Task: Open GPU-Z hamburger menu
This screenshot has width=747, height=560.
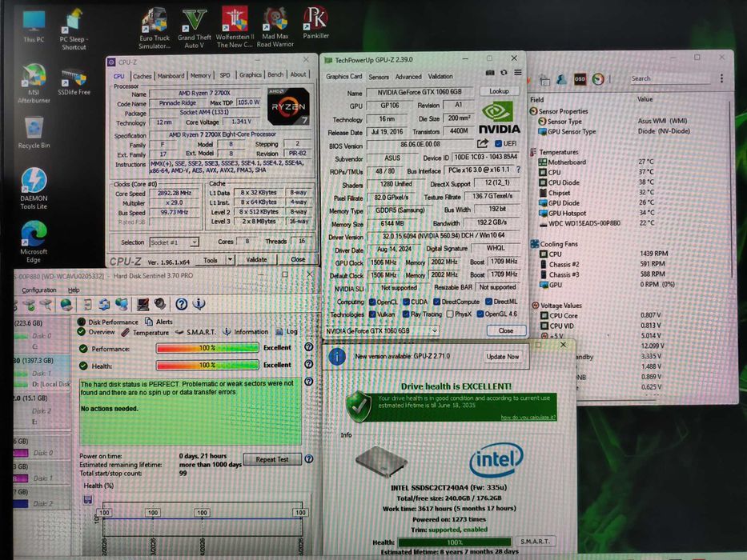Action: (x=517, y=73)
